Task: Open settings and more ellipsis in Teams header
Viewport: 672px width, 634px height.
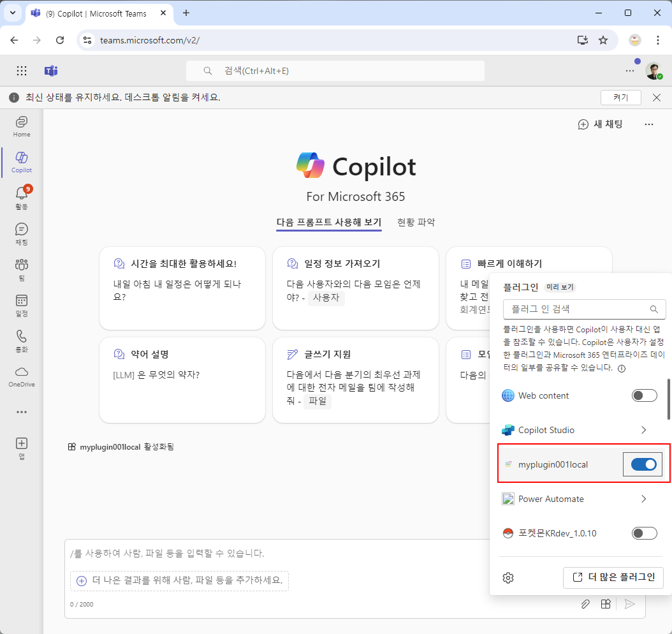Action: [629, 71]
